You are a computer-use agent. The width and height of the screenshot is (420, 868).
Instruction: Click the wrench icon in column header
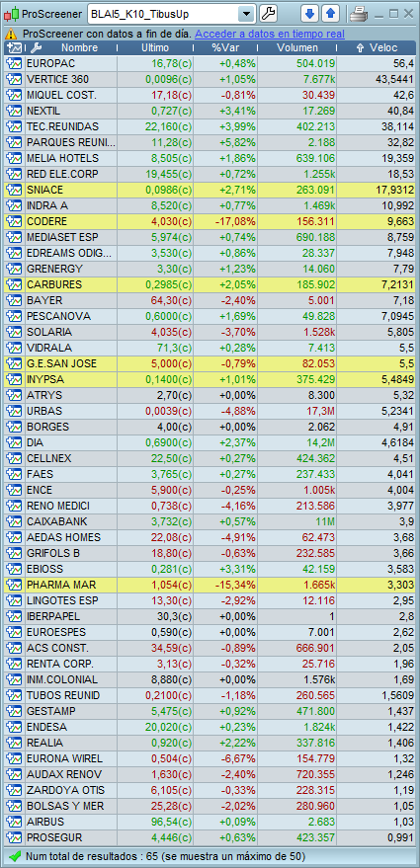pyautogui.click(x=36, y=48)
